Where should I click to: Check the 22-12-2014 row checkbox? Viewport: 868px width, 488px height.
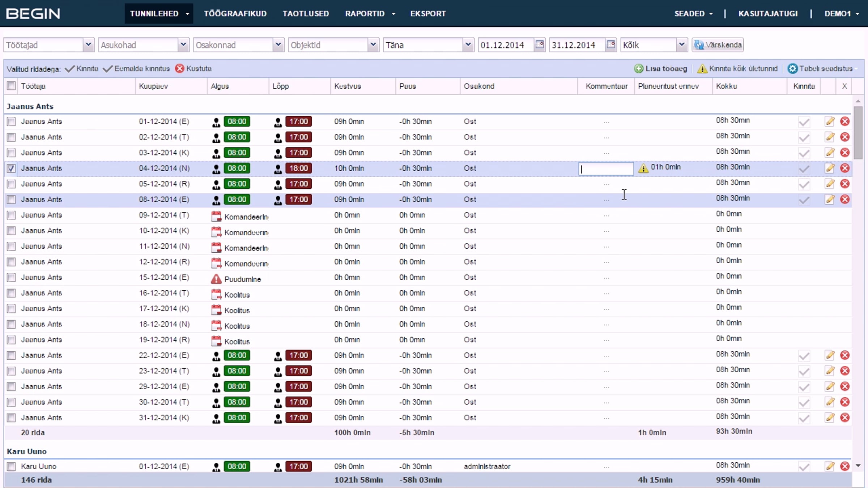pyautogui.click(x=11, y=355)
